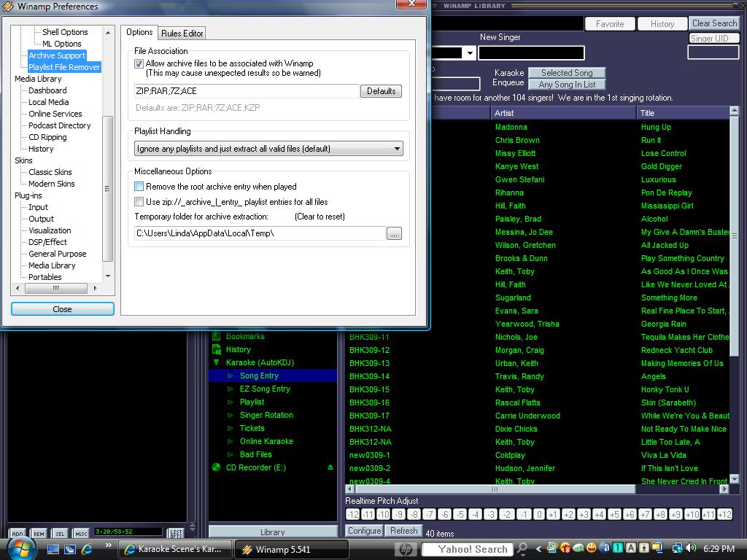Click the Defaults button for file extensions
This screenshot has width=747, height=560.
click(381, 91)
